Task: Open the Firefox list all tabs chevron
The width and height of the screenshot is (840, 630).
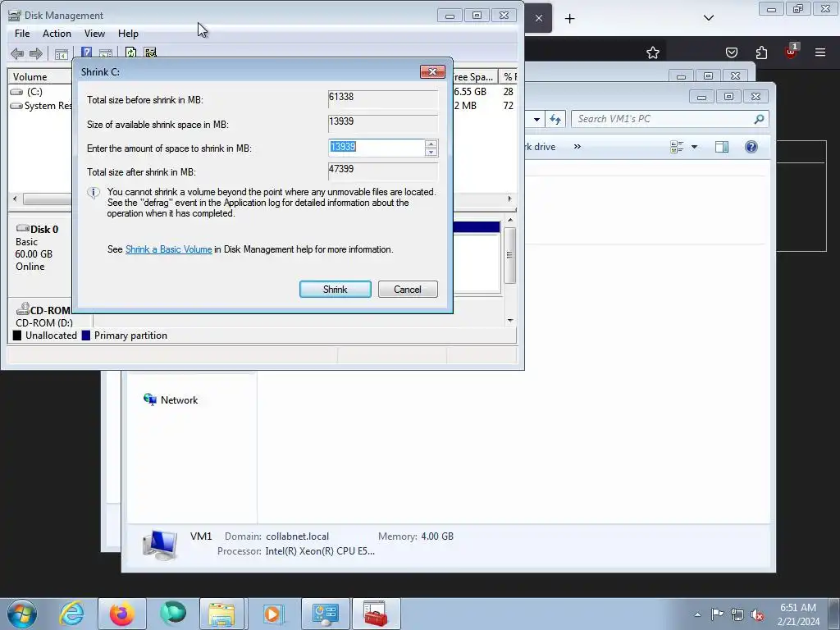Action: [x=709, y=18]
